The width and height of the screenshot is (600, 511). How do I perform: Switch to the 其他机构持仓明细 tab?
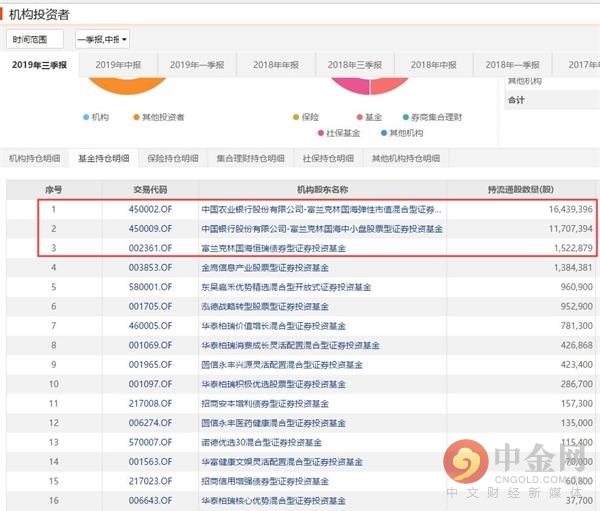[406, 158]
